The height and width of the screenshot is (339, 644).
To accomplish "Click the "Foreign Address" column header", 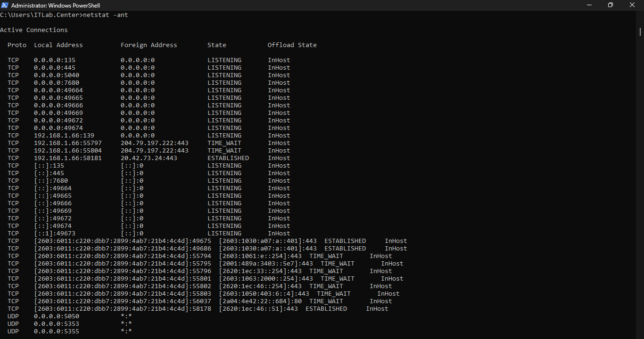I will 149,45.
